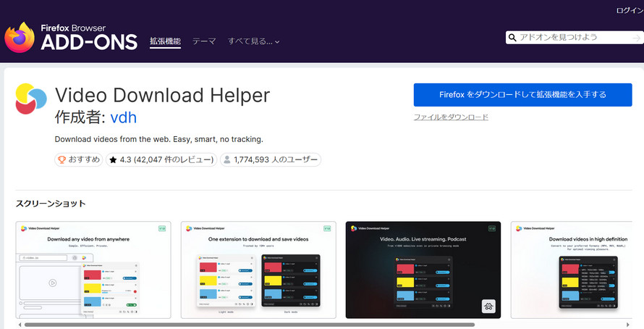This screenshot has width=644, height=329.
Task: Open screenshot 'Download videos in high definition'
Action: coord(572,270)
